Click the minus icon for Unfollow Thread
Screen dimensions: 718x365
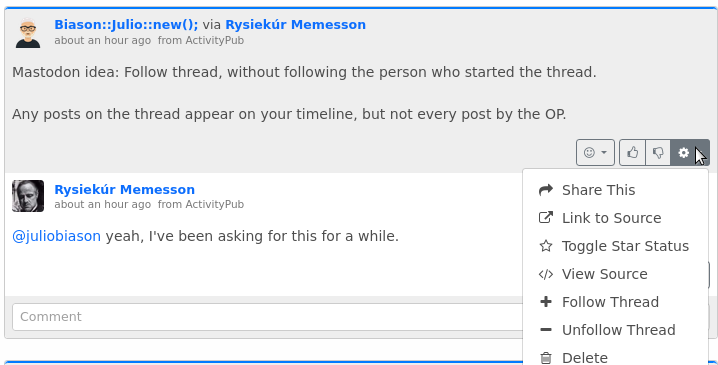[x=546, y=330]
